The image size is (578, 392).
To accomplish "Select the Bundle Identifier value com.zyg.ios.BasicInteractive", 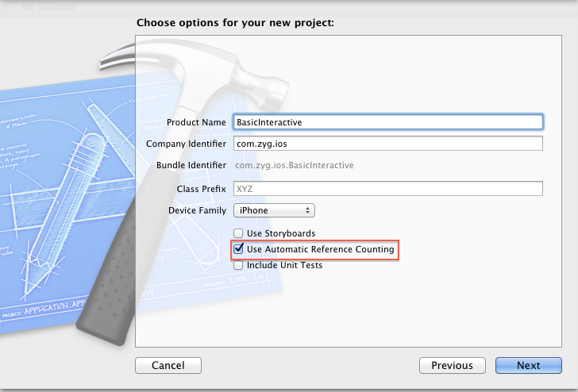I will 295,165.
